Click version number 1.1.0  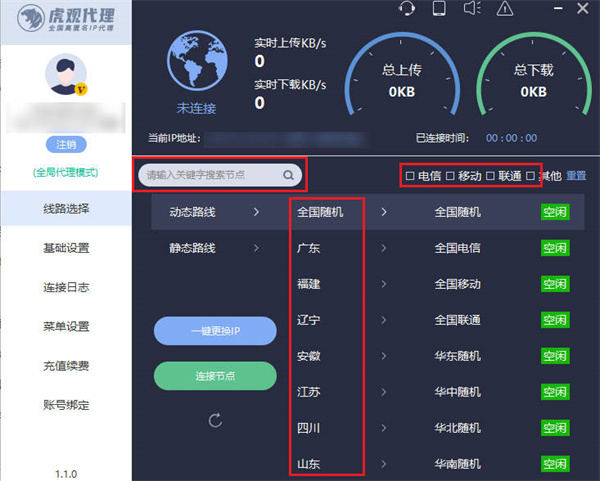coord(66,474)
